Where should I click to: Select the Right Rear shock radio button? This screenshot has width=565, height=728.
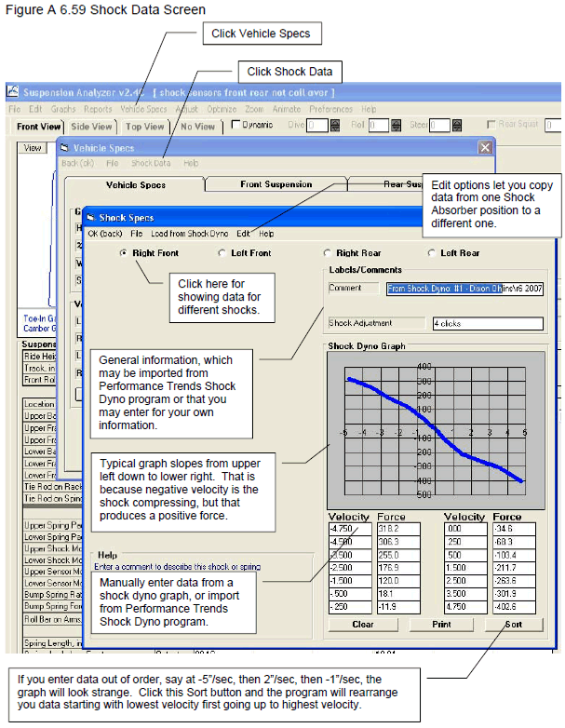tap(328, 253)
